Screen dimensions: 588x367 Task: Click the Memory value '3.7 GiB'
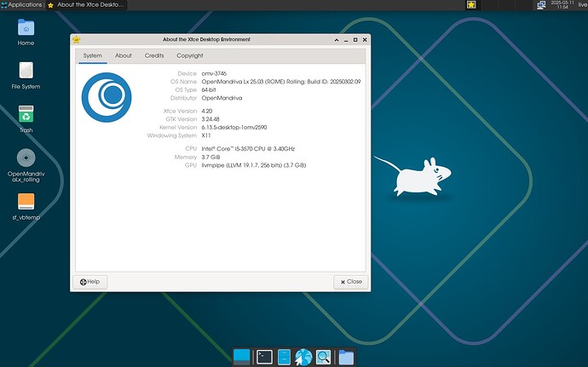pyautogui.click(x=210, y=157)
